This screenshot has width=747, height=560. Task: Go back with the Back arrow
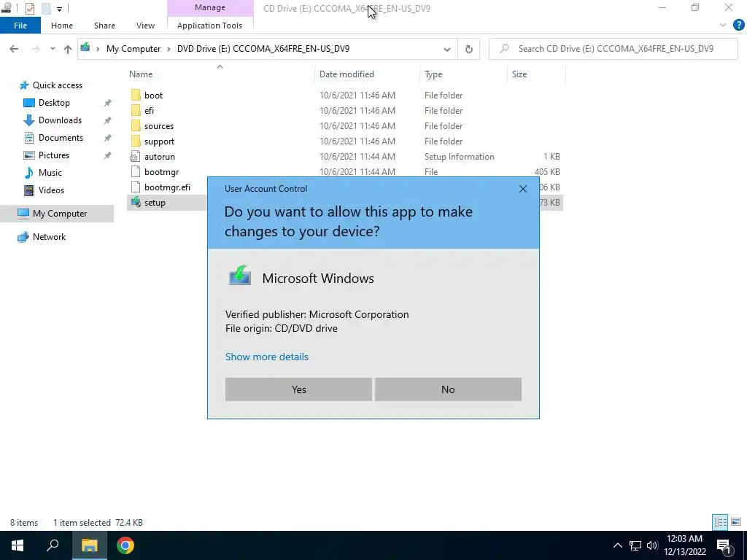(14, 49)
